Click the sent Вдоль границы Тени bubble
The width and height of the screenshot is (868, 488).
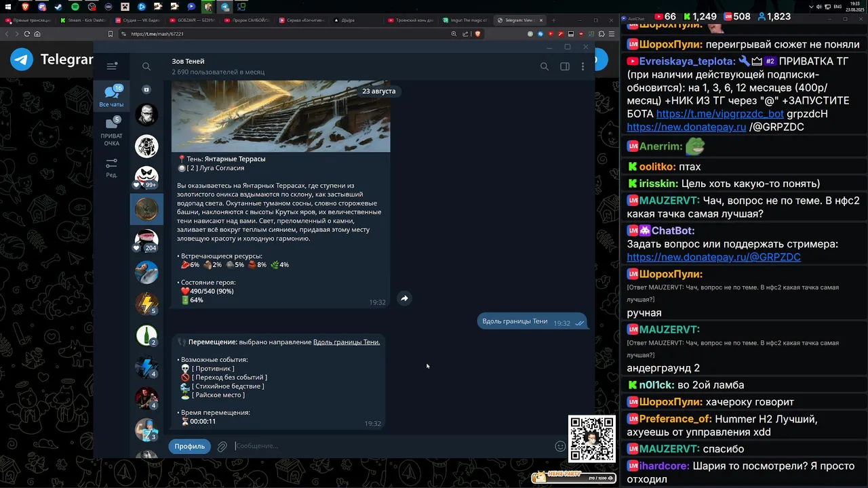pos(532,322)
